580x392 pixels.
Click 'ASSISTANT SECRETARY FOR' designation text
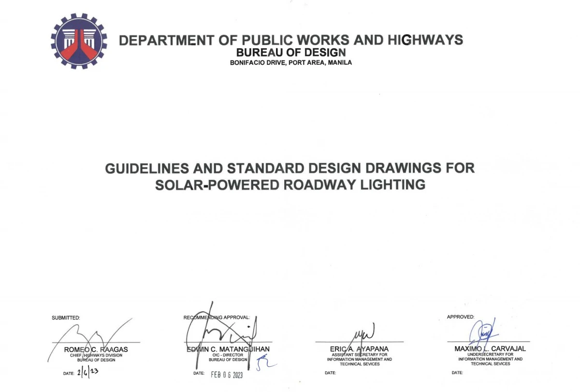pos(359,355)
